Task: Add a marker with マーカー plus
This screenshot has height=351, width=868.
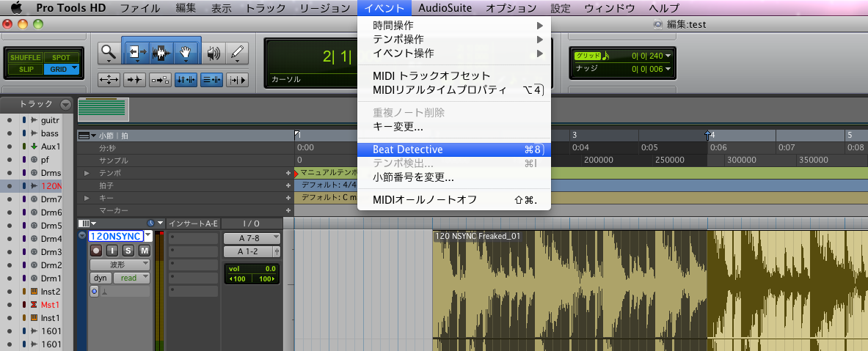Action: tap(288, 210)
